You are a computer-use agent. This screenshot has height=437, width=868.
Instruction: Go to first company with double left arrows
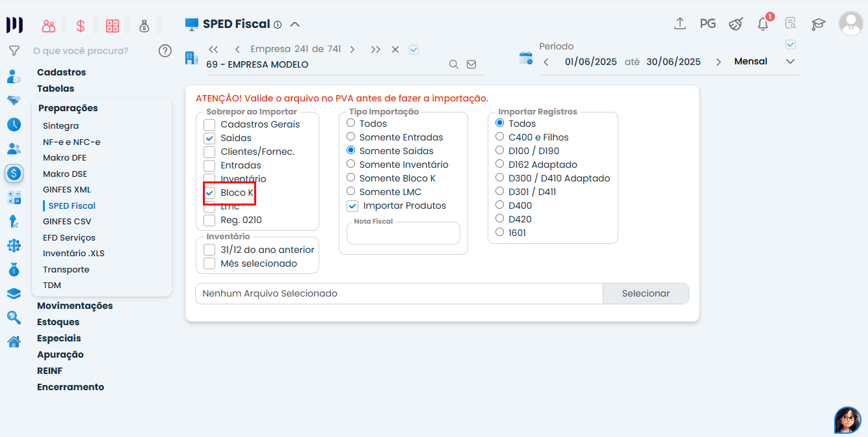[x=213, y=49]
